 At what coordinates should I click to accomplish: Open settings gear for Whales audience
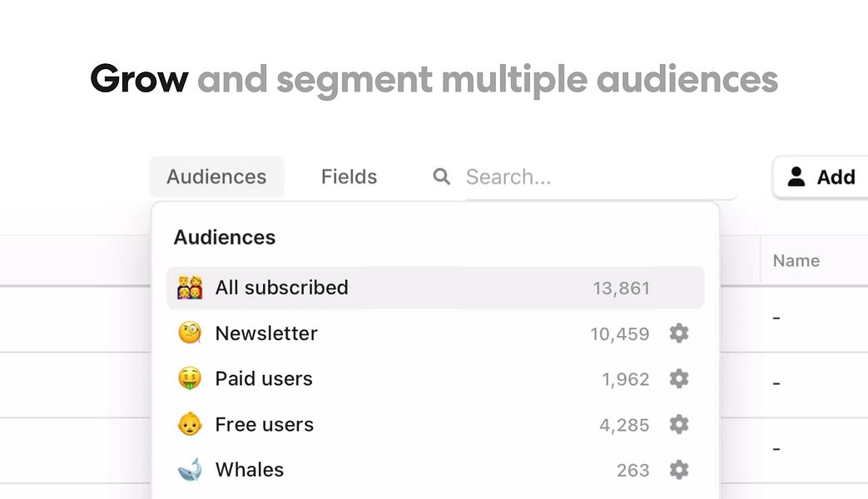[679, 470]
